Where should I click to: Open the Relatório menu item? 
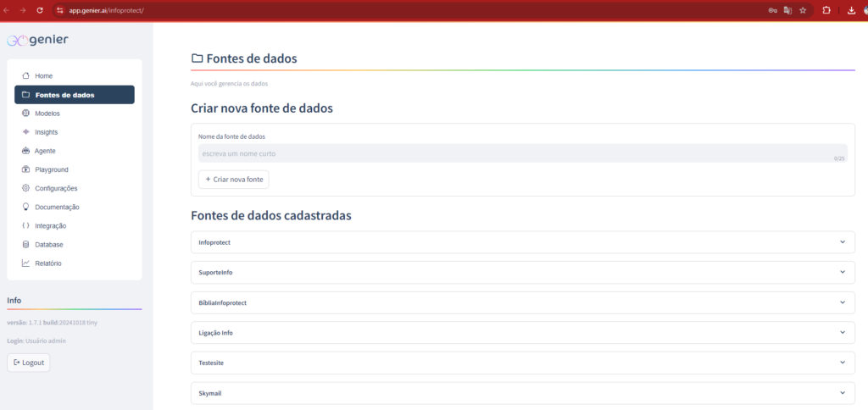pos(47,263)
